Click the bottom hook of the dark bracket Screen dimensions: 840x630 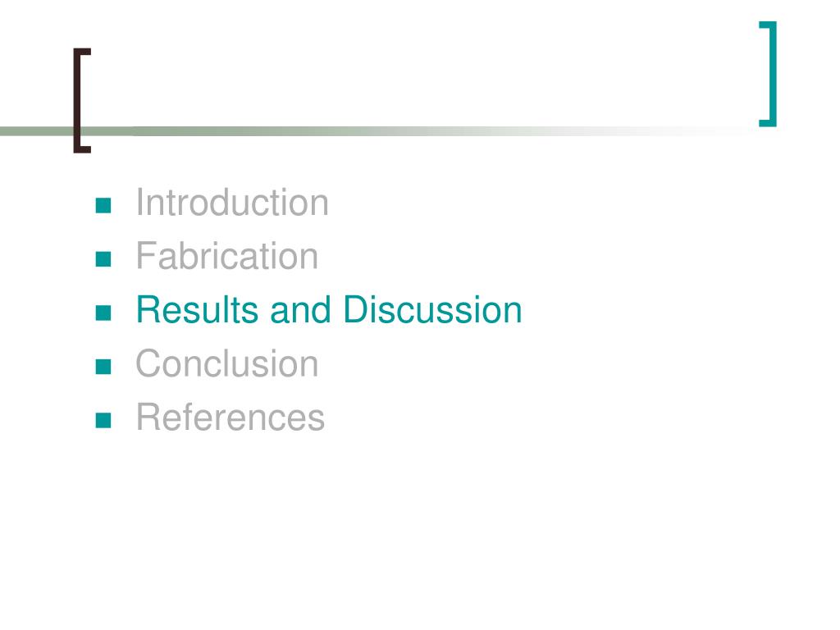coord(82,149)
